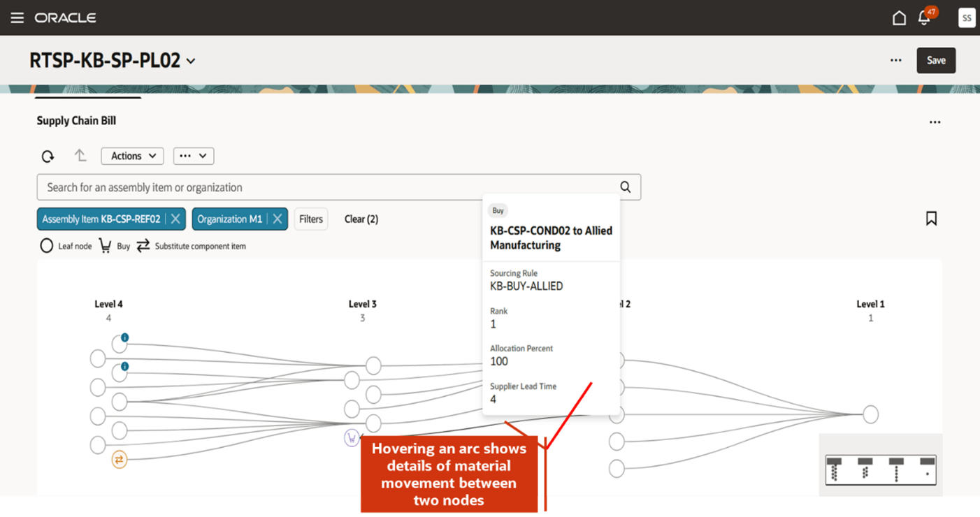Click Allocation Percent value 100
980x517 pixels.
click(499, 361)
